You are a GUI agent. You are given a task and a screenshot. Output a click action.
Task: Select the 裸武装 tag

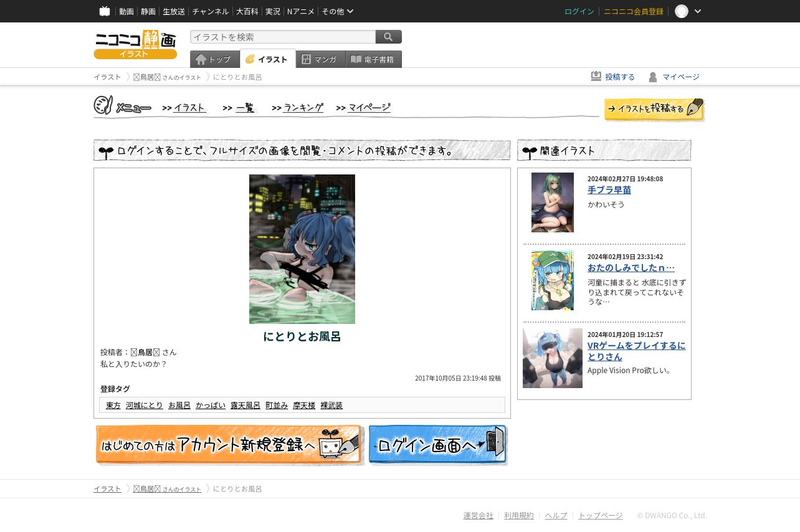coord(331,406)
